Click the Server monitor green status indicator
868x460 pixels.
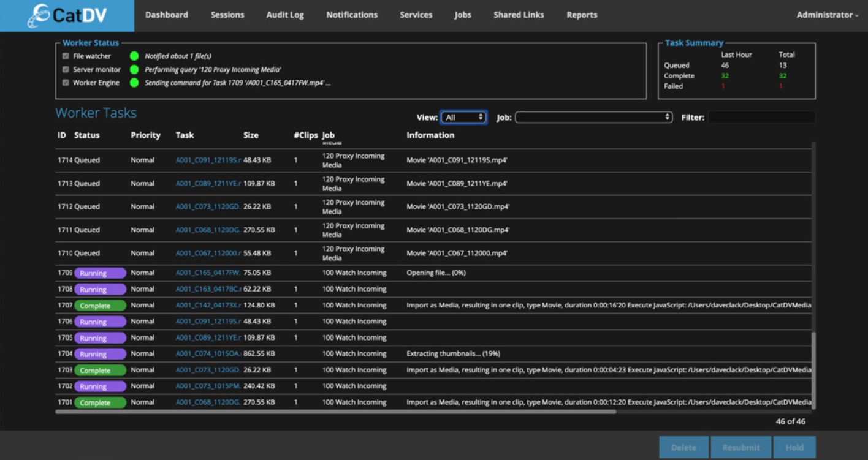(134, 70)
